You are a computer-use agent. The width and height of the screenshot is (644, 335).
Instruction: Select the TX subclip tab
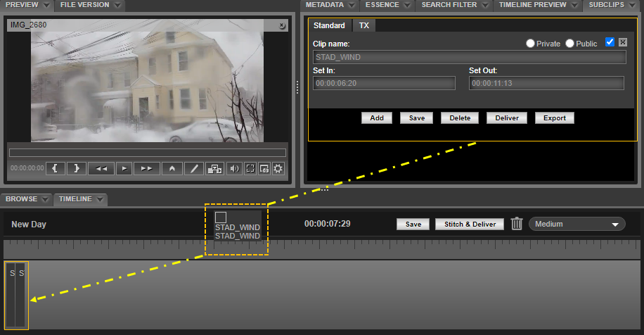point(364,25)
